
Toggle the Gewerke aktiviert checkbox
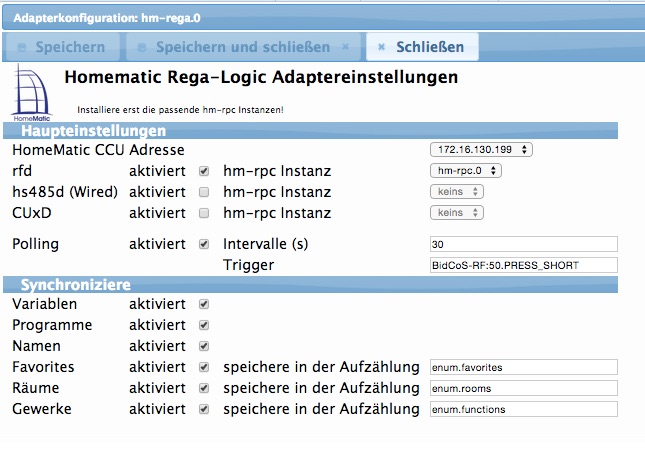click(204, 409)
